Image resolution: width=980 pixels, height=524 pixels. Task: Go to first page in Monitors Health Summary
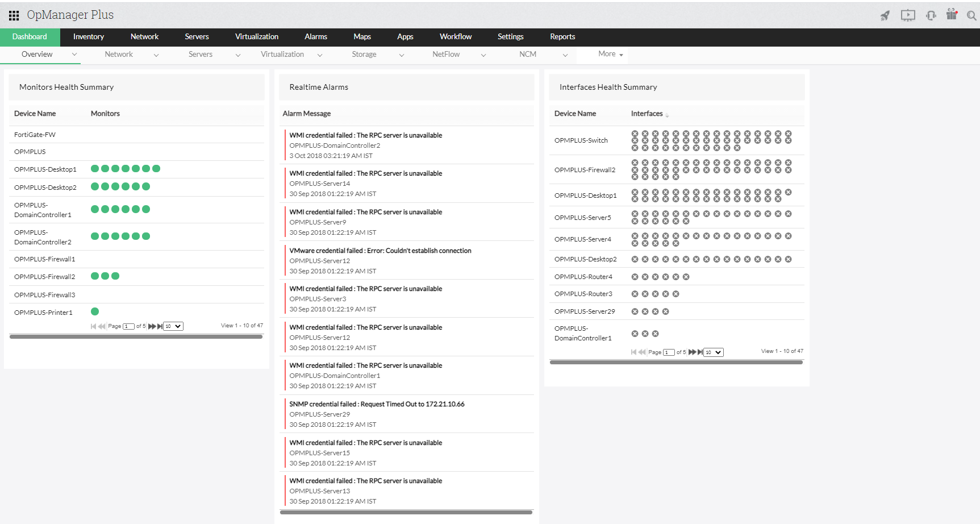click(93, 326)
